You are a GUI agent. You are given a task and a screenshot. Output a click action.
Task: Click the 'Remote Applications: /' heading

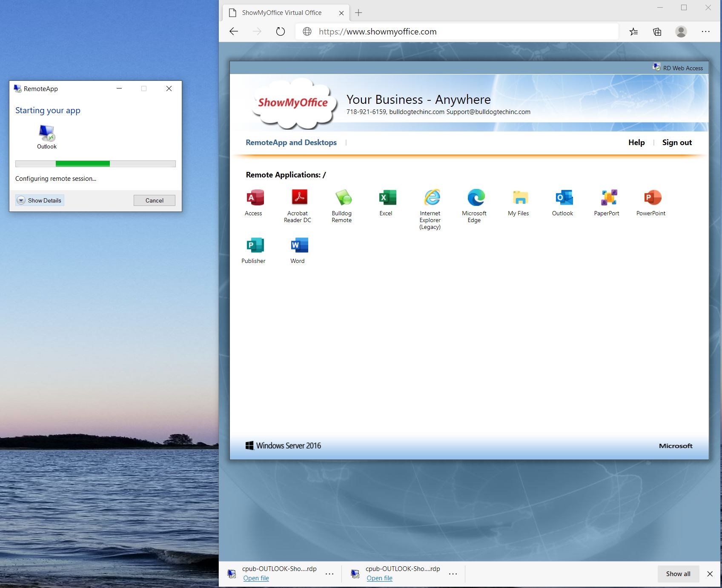pos(286,175)
